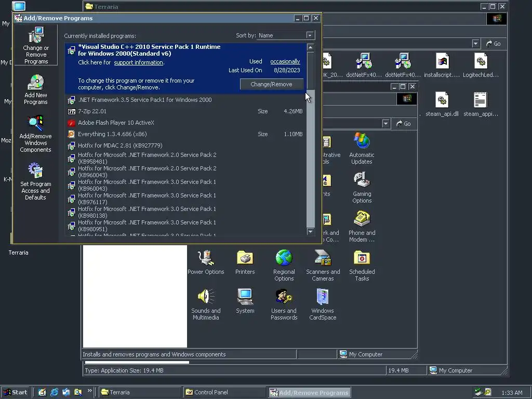Screen dimensions: 532x399
Task: Open System in Control Panel
Action: coord(245,301)
